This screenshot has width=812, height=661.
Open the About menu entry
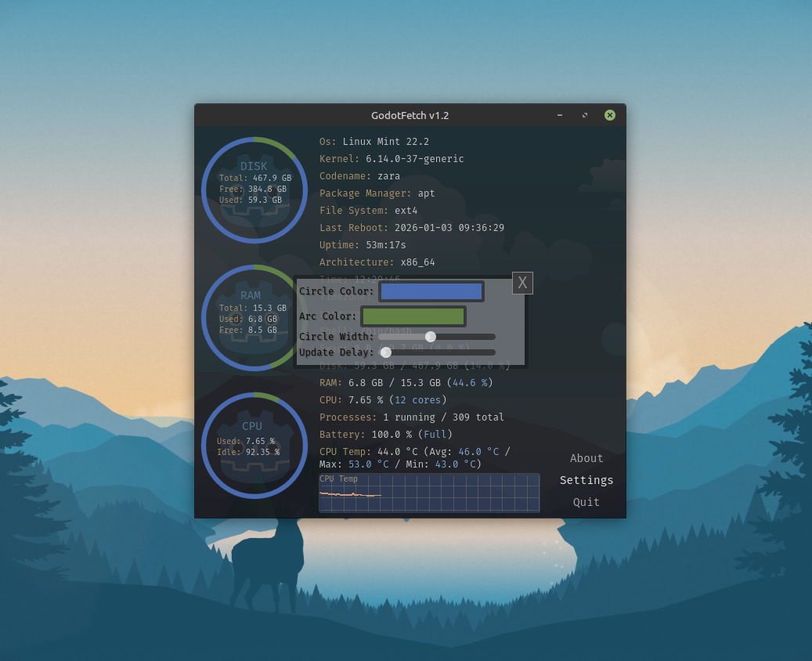coord(586,458)
